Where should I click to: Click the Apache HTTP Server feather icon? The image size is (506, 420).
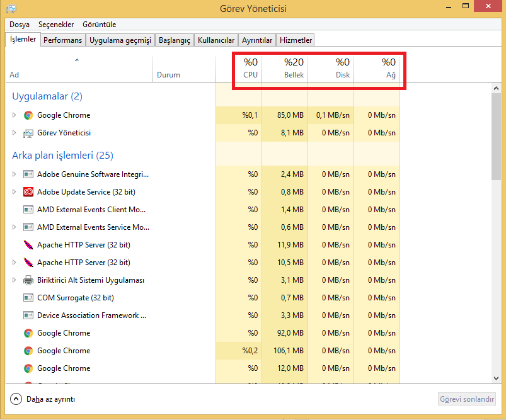tap(28, 245)
